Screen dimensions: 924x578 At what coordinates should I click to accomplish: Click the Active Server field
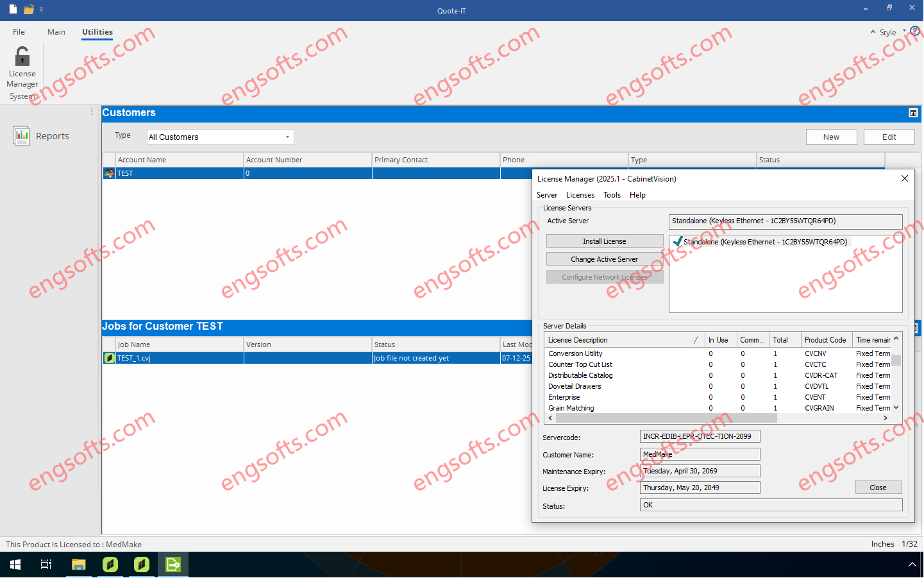(785, 221)
